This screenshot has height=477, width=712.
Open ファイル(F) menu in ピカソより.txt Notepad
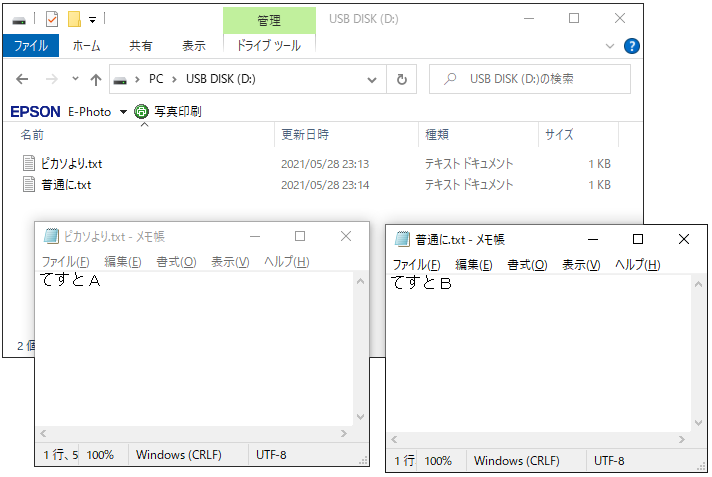click(x=65, y=262)
